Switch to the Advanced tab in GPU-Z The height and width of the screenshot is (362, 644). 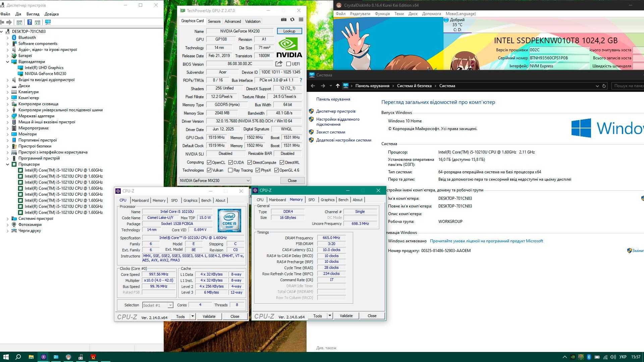233,21
